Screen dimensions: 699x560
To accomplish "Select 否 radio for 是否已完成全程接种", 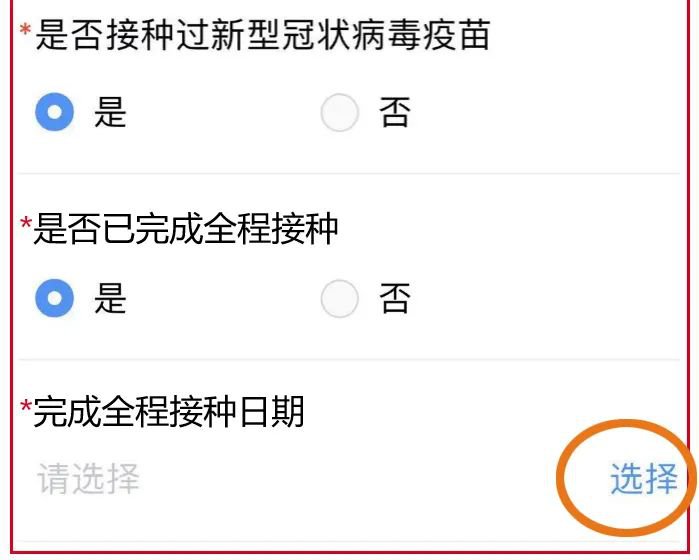I will pos(340,298).
